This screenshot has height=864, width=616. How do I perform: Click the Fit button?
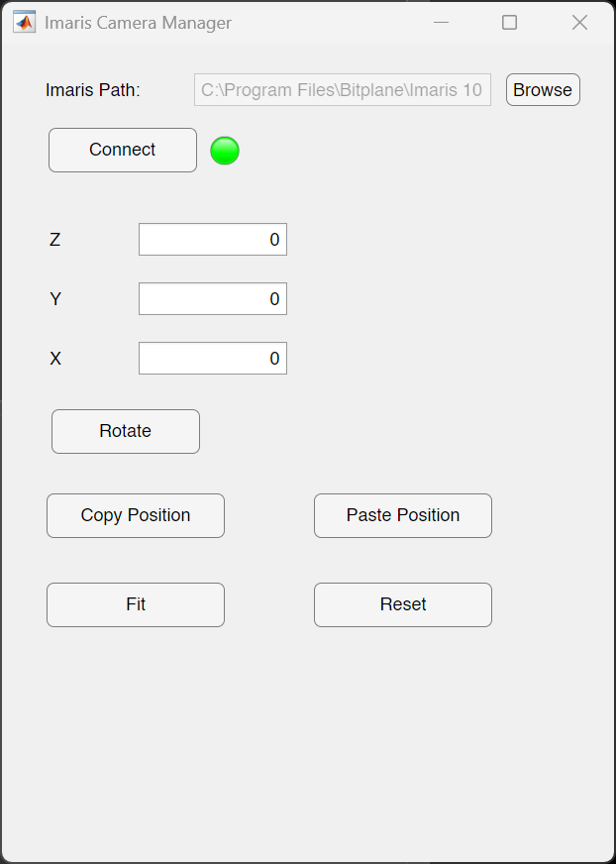pos(136,605)
